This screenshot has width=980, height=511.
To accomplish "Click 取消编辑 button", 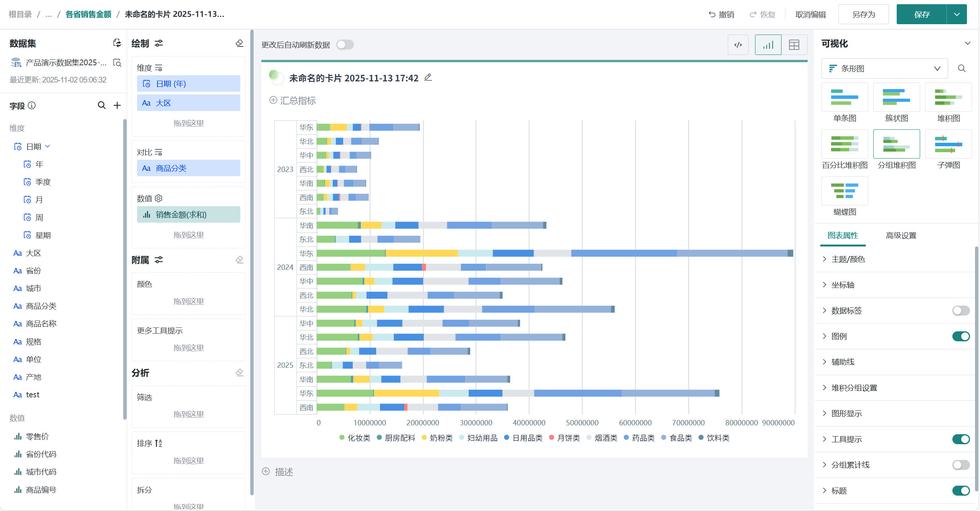I will coord(810,15).
